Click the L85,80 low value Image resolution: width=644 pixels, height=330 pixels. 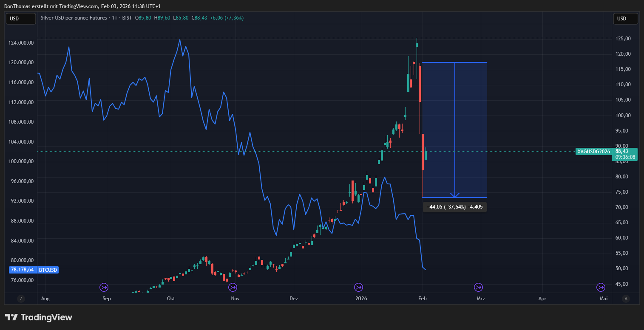(181, 18)
